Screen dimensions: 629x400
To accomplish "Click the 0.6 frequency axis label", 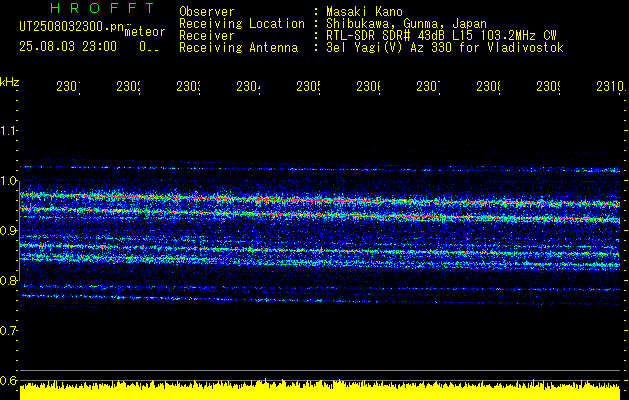I will [9, 380].
